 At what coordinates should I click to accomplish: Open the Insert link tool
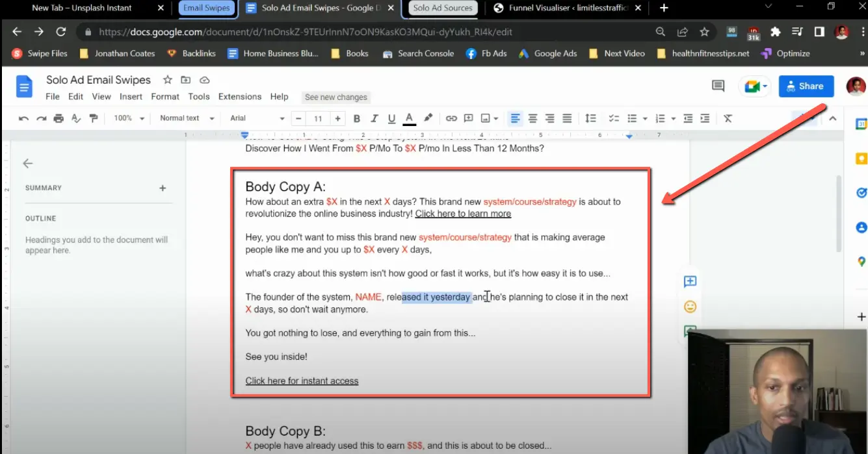451,118
